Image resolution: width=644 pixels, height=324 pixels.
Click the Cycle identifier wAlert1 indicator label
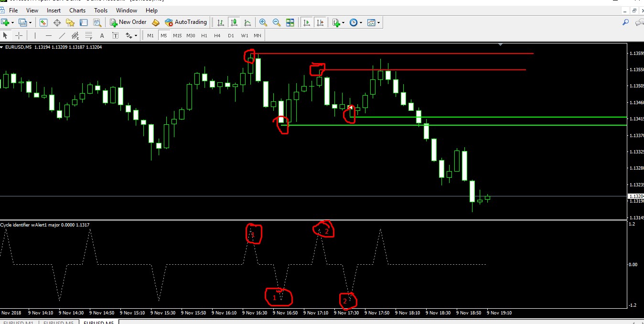click(x=45, y=225)
